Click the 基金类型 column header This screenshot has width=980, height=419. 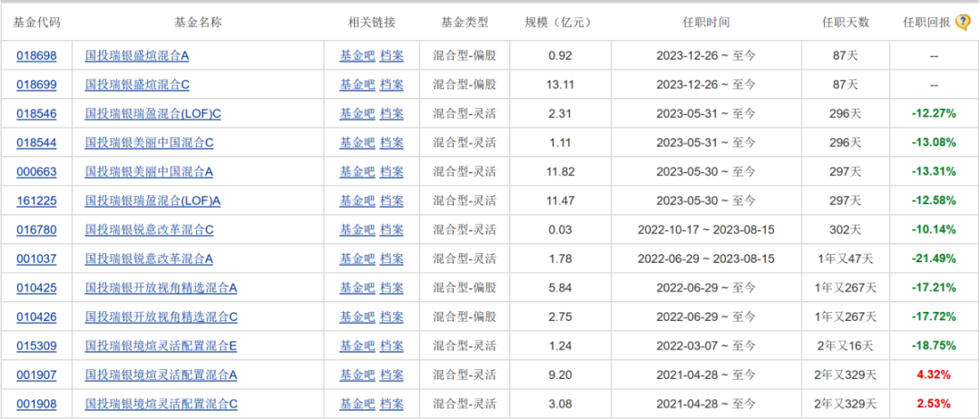click(x=465, y=23)
